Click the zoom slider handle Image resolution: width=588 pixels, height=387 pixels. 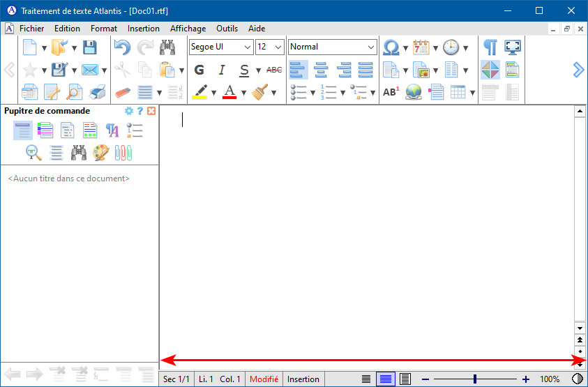point(475,379)
